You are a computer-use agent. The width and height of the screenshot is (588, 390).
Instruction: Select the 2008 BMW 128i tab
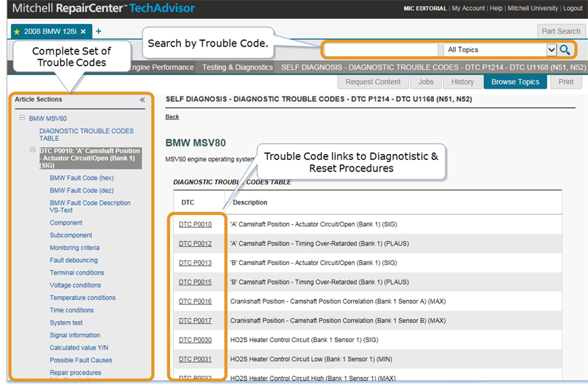(50, 32)
